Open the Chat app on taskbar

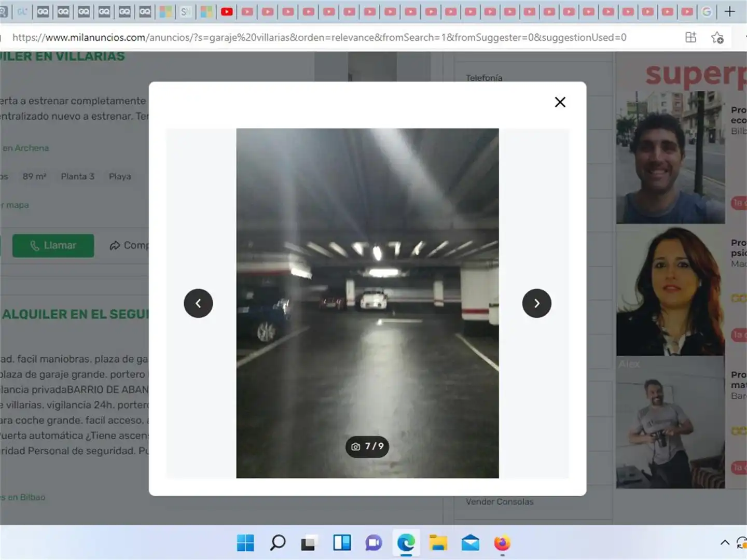[374, 543]
